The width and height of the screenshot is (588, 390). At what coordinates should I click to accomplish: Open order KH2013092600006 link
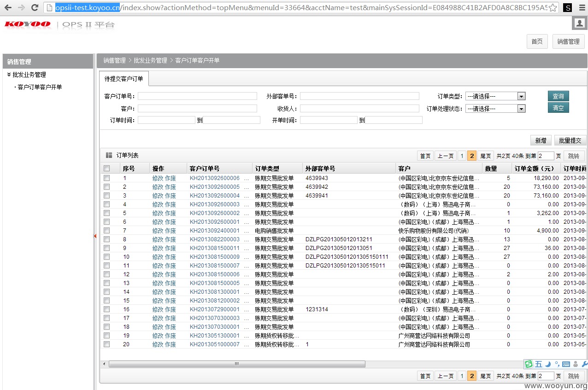pyautogui.click(x=215, y=178)
